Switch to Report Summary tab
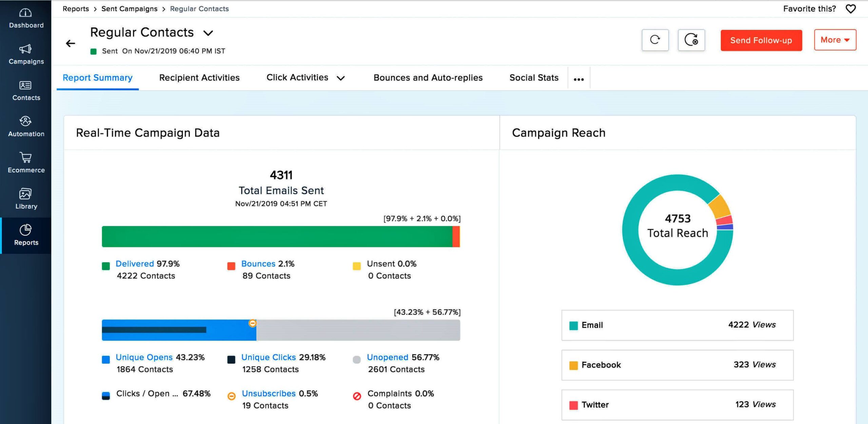The width and height of the screenshot is (868, 424). 98,78
